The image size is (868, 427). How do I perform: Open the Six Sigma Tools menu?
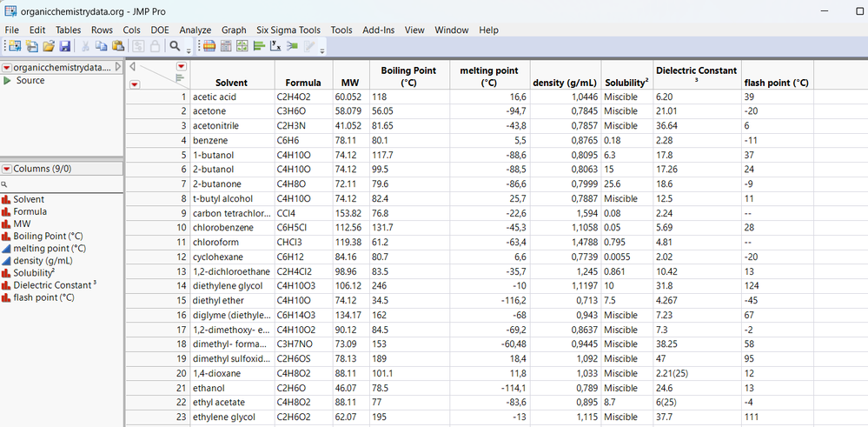pyautogui.click(x=290, y=30)
